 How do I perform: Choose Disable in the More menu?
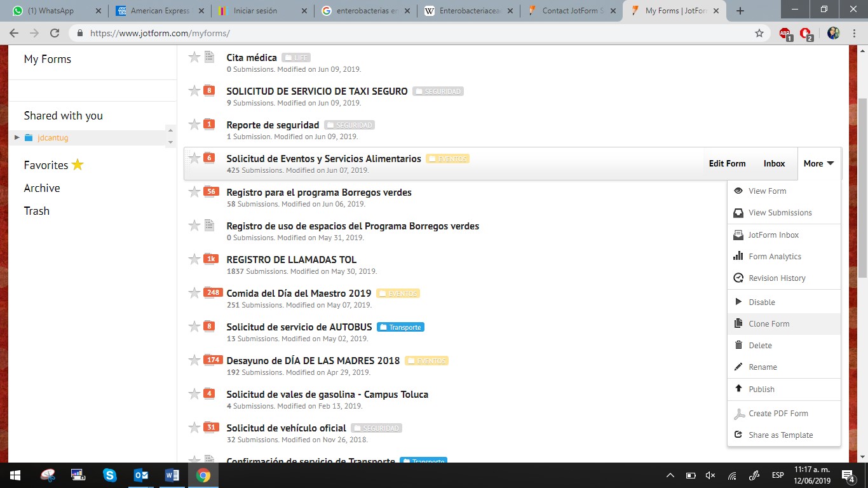click(x=761, y=302)
